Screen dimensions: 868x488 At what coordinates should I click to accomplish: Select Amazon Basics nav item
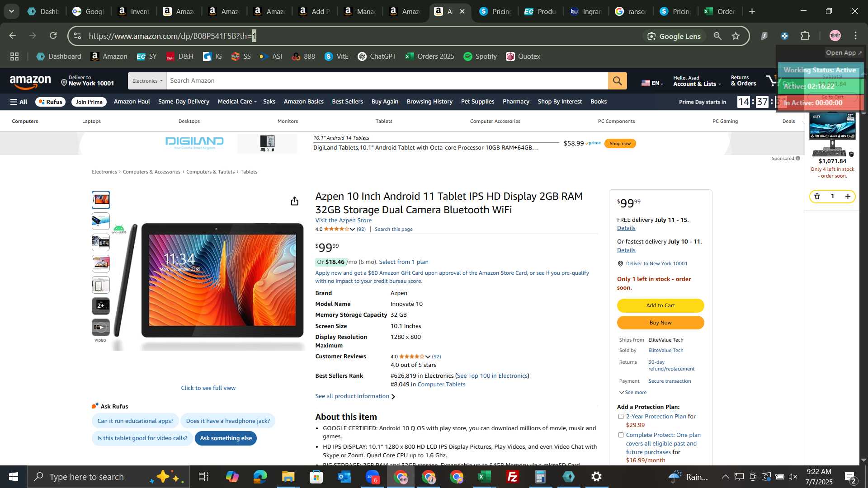pyautogui.click(x=303, y=102)
